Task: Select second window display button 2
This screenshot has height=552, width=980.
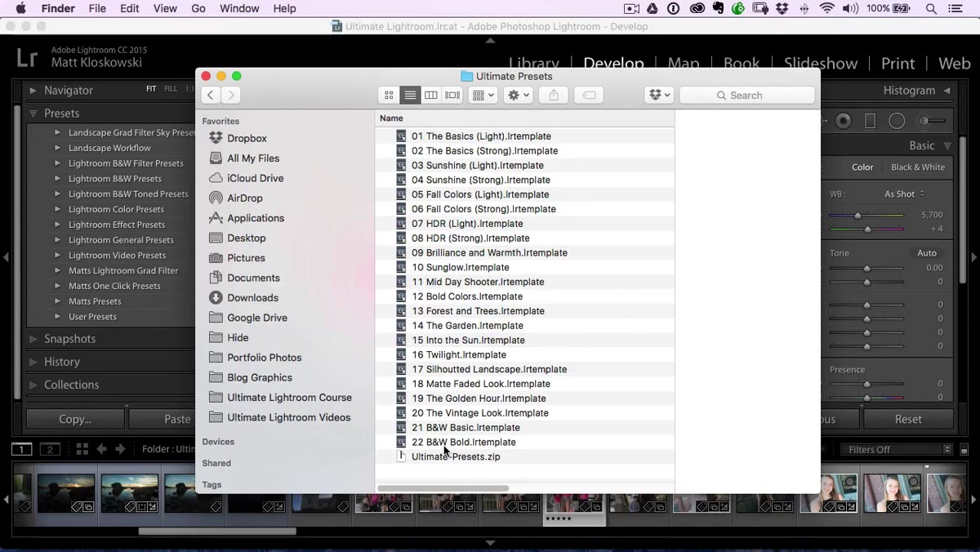Action: click(51, 449)
